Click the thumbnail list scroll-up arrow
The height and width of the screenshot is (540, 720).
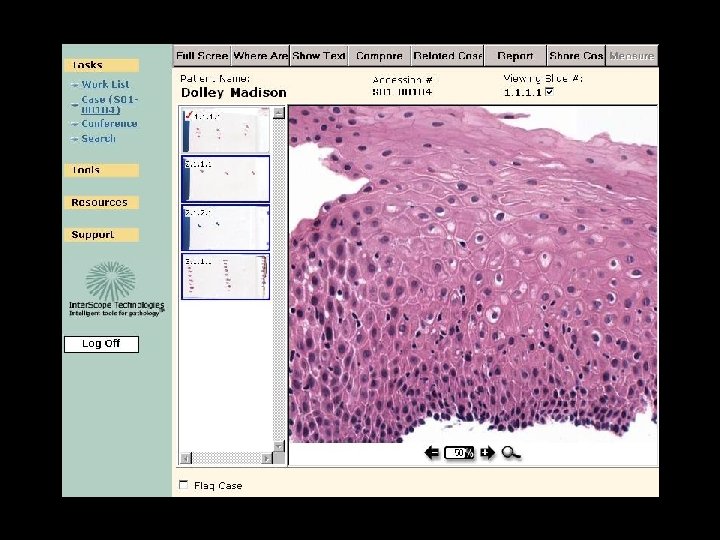coord(279,113)
